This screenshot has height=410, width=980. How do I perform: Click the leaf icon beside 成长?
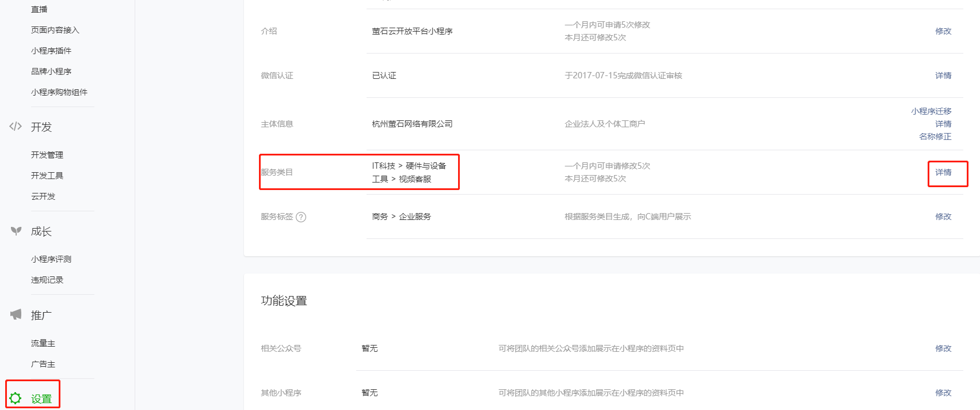(15, 231)
